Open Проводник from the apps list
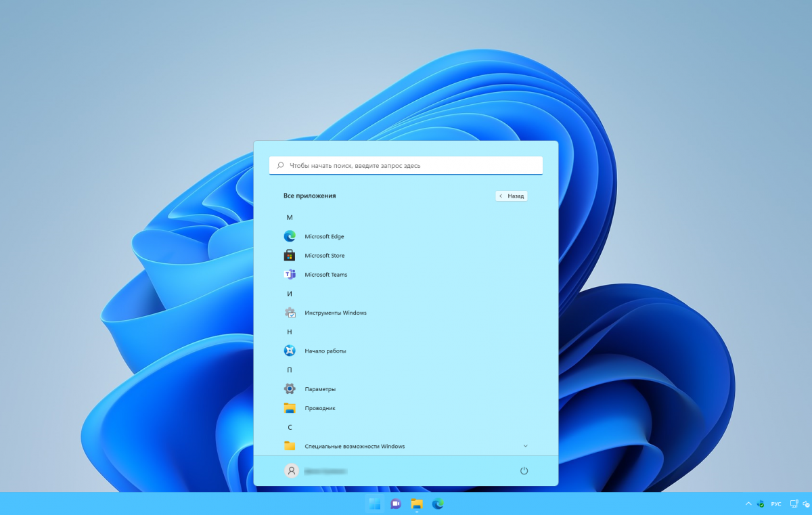The height and width of the screenshot is (515, 812). point(319,408)
